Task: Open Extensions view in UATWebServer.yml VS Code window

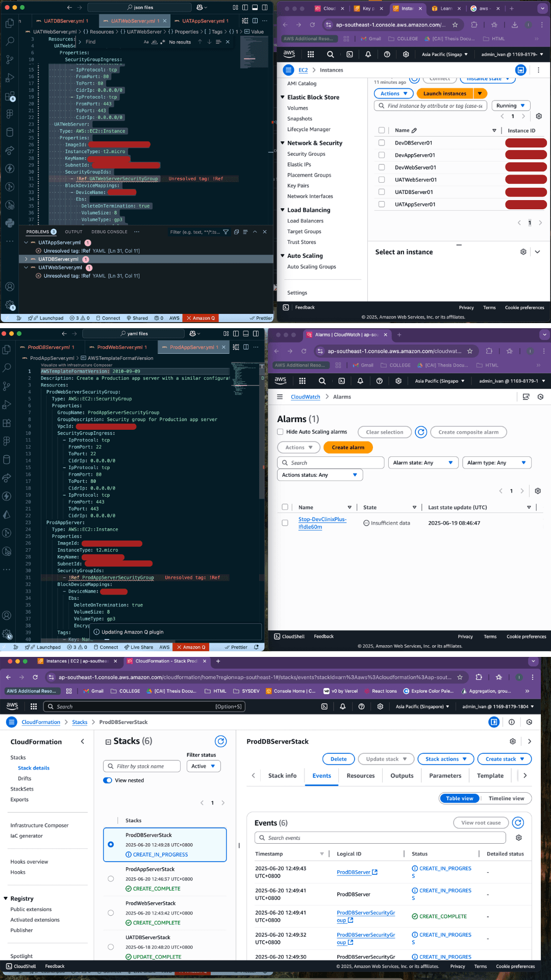Action: click(10, 96)
